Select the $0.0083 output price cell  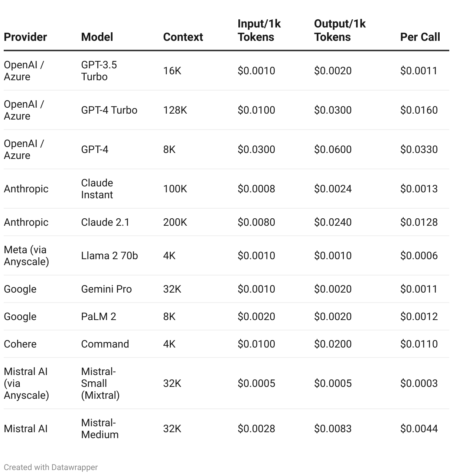[x=333, y=428]
